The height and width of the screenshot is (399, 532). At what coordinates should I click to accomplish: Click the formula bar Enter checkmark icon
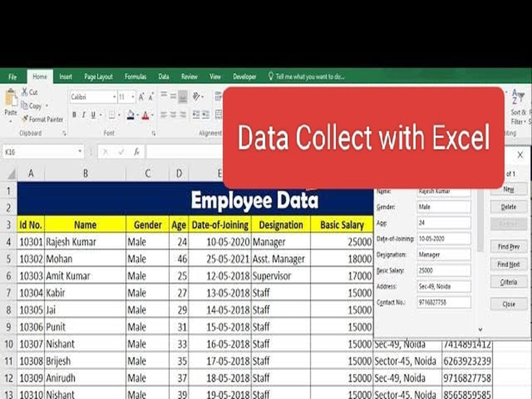point(121,152)
